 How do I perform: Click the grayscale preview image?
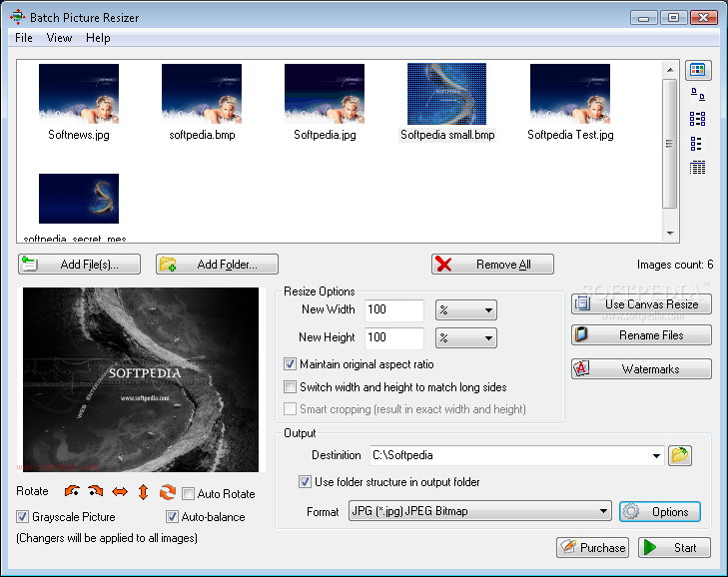click(141, 379)
